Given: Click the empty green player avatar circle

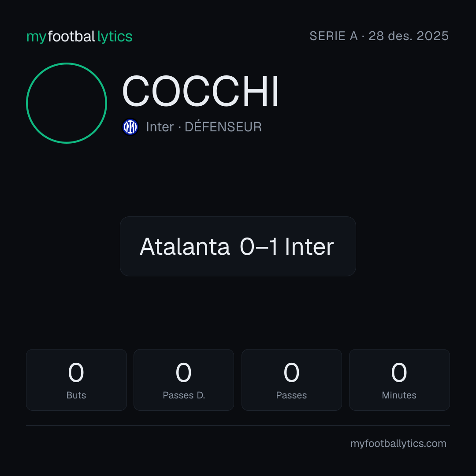Looking at the screenshot, I should click(67, 103).
